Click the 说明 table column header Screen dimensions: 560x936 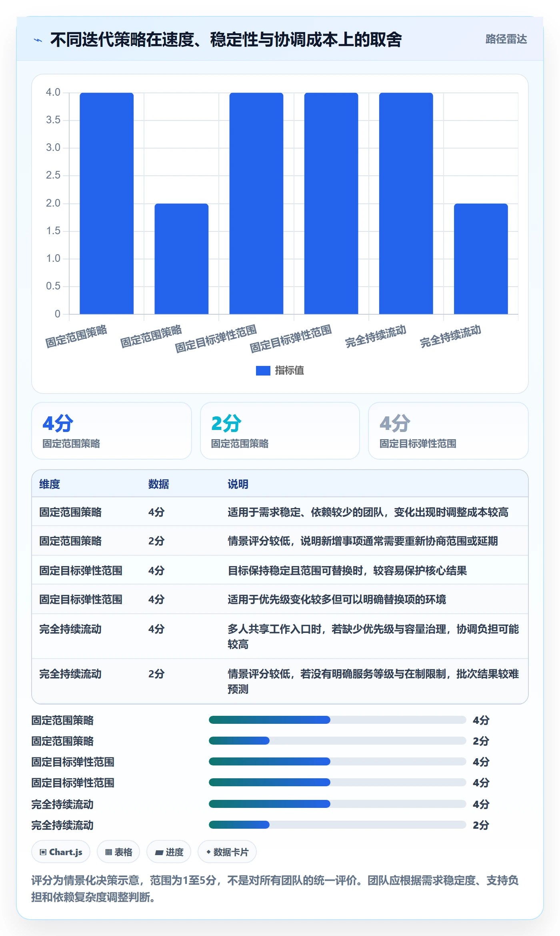coord(238,484)
